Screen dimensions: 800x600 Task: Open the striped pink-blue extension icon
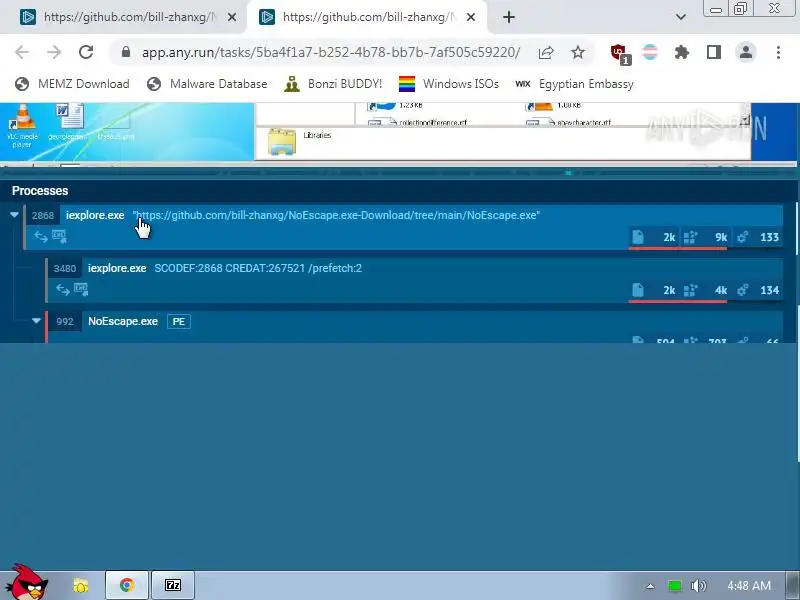(x=650, y=52)
